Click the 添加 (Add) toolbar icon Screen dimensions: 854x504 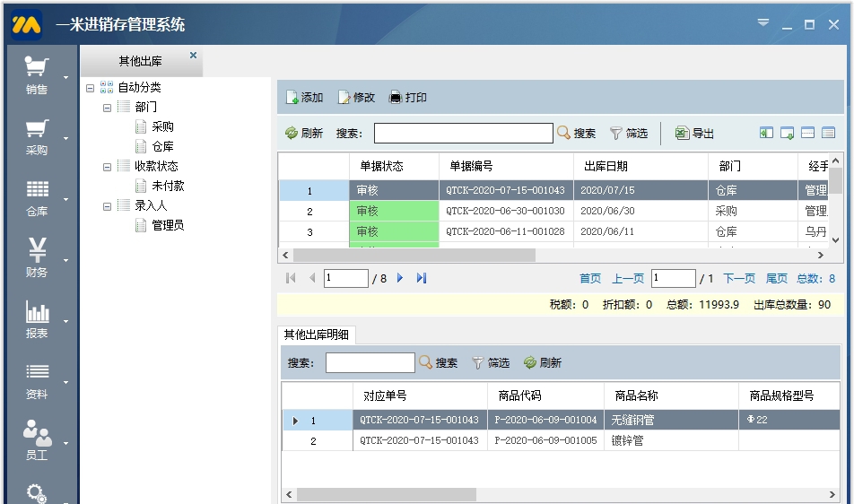click(x=292, y=98)
